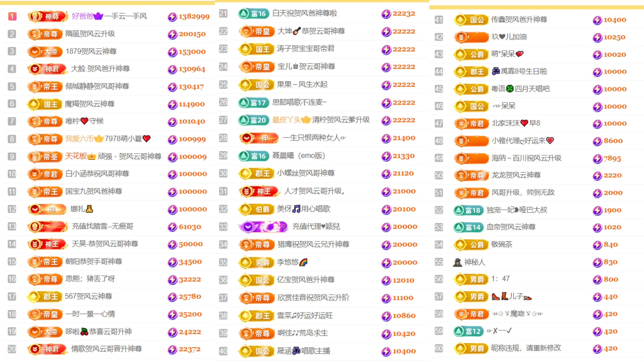Select username 情歌贺风云哥晋升神尊
This screenshot has width=644, height=362.
[107, 349]
